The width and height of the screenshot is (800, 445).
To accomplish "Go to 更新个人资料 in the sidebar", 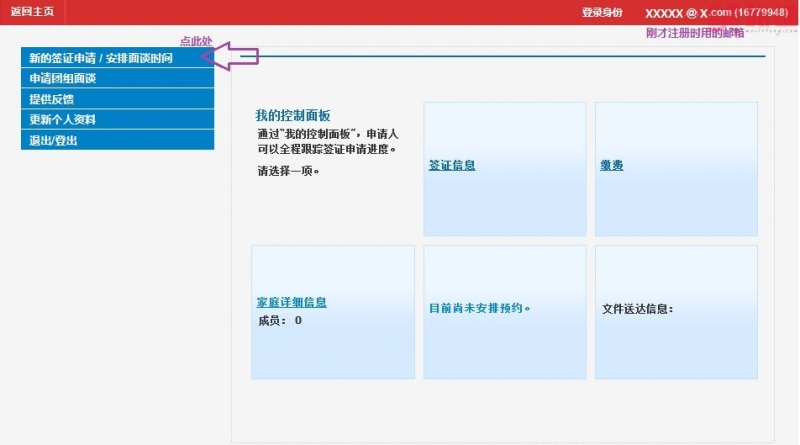I will tap(62, 120).
